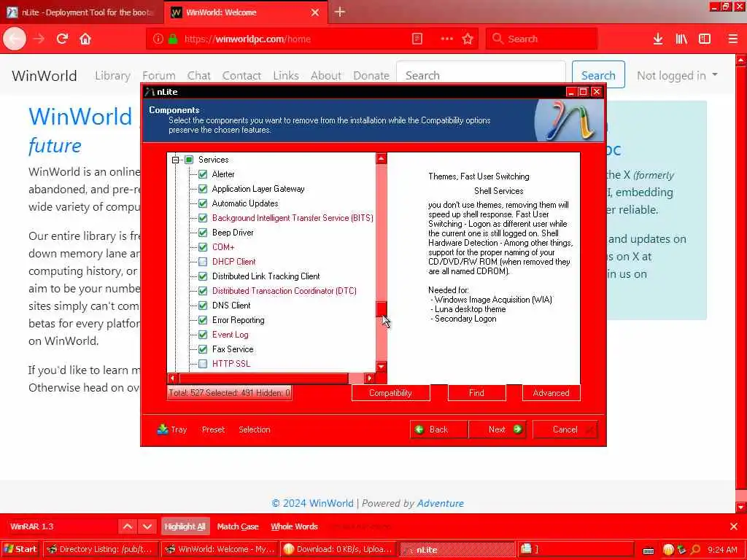Open the keyboard icon in the system tray
This screenshot has height=560, width=747.
(x=649, y=551)
